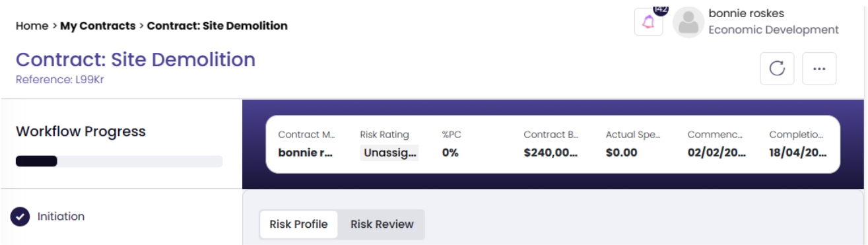868x245 pixels.
Task: Click the $240,00… contract budget value
Action: (x=551, y=153)
